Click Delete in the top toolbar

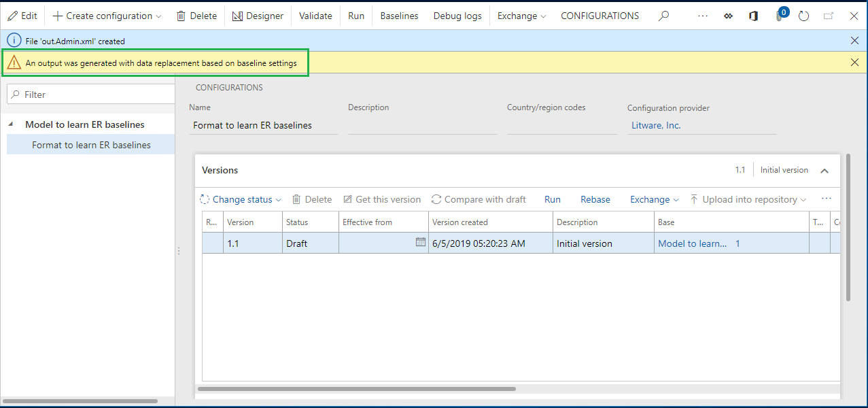click(196, 16)
